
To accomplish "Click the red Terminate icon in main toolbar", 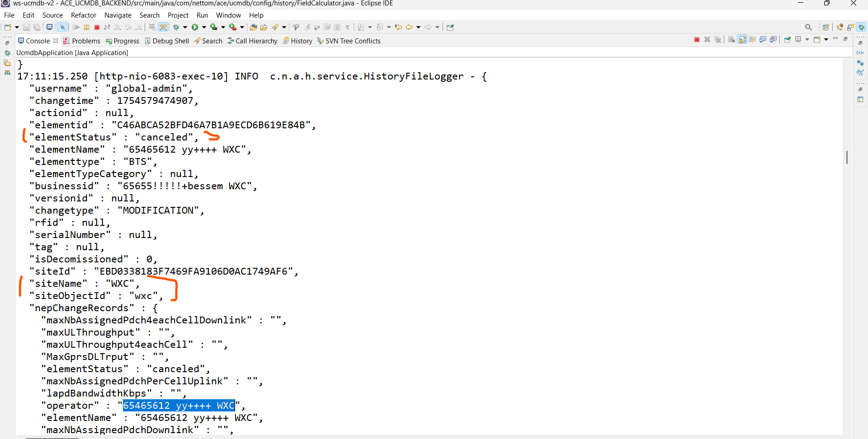I will coord(97,27).
